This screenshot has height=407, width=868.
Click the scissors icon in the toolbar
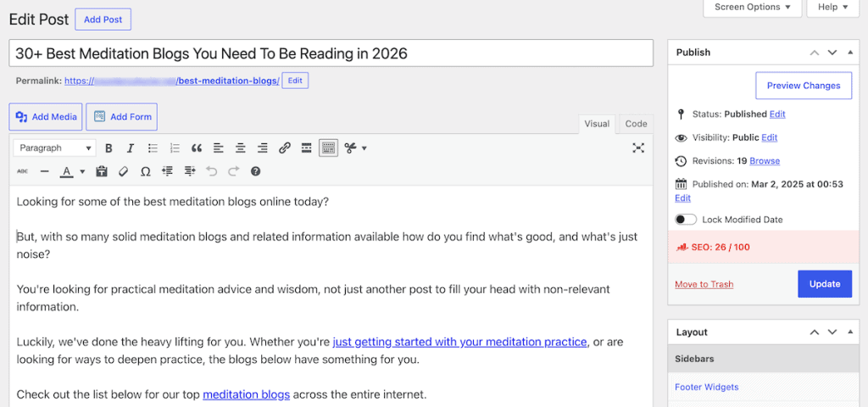(350, 148)
